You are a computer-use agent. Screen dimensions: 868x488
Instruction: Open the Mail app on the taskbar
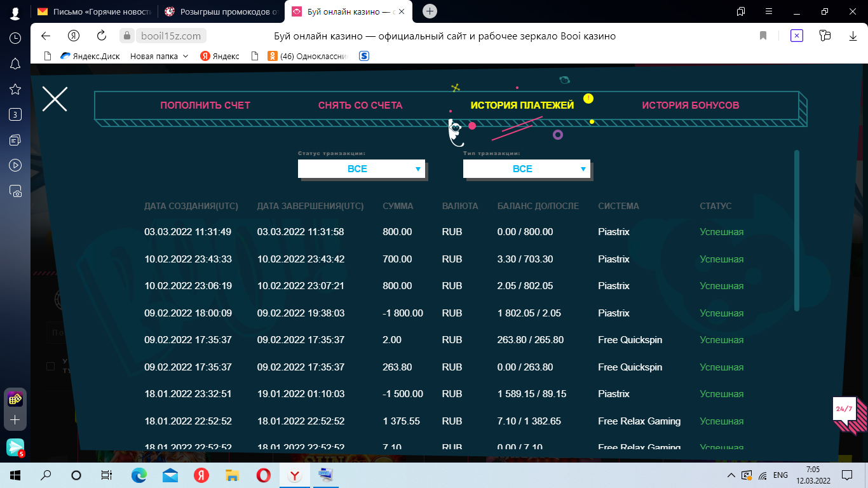170,475
